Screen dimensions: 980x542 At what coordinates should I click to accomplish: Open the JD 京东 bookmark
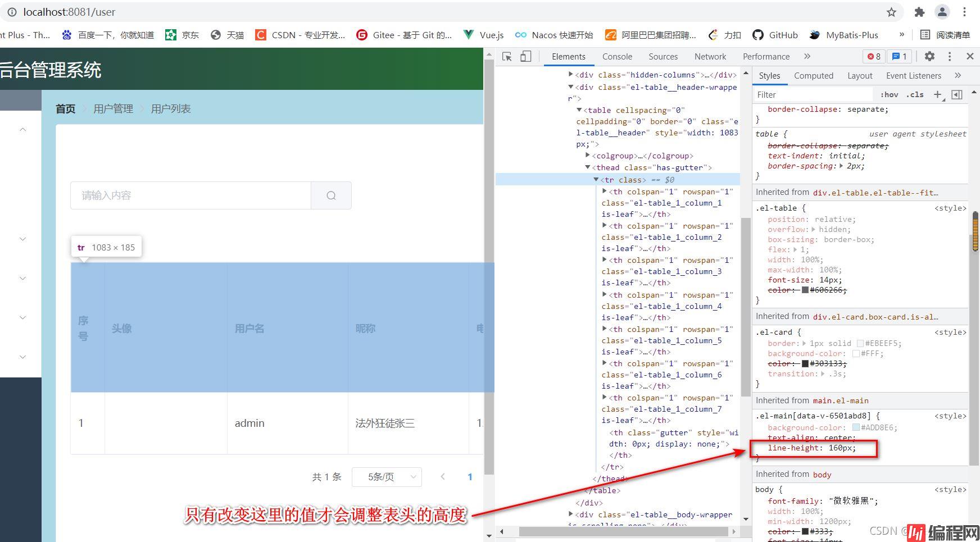[182, 35]
